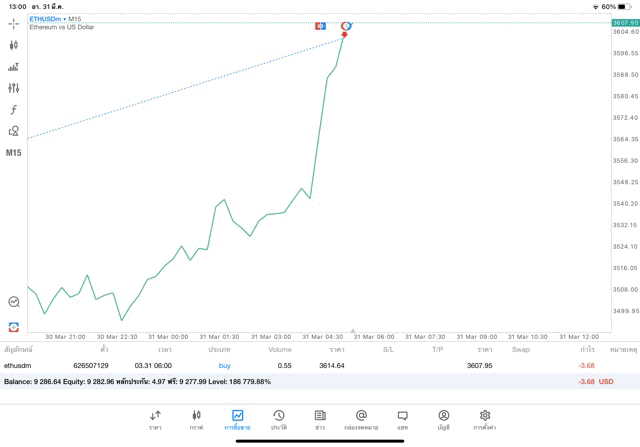Open the objects shapes tool
This screenshot has height=447, width=640.
coord(14,131)
